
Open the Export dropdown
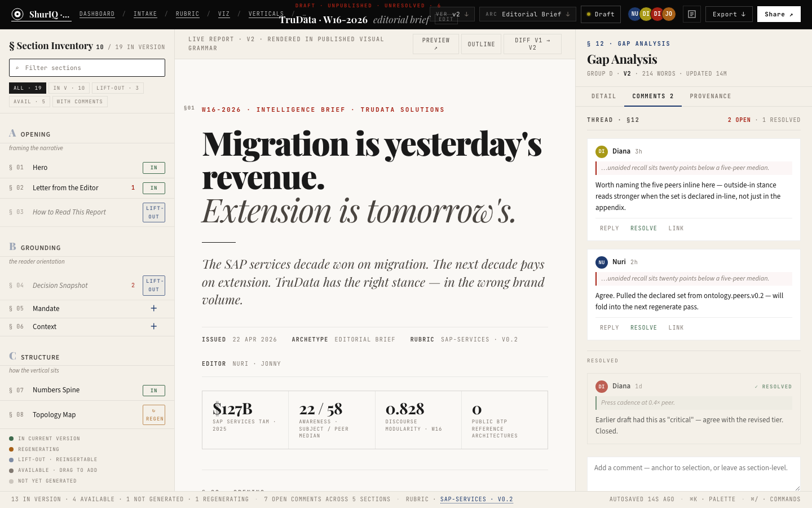(x=729, y=14)
